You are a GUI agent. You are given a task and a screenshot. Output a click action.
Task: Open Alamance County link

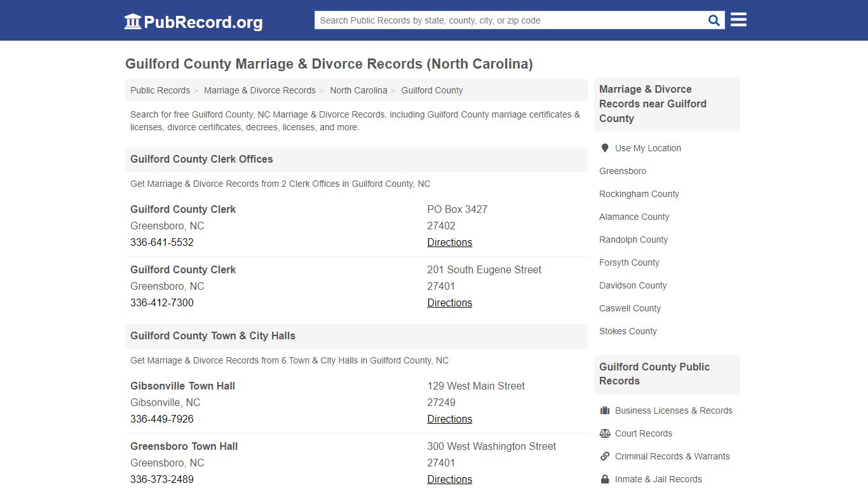tap(634, 217)
